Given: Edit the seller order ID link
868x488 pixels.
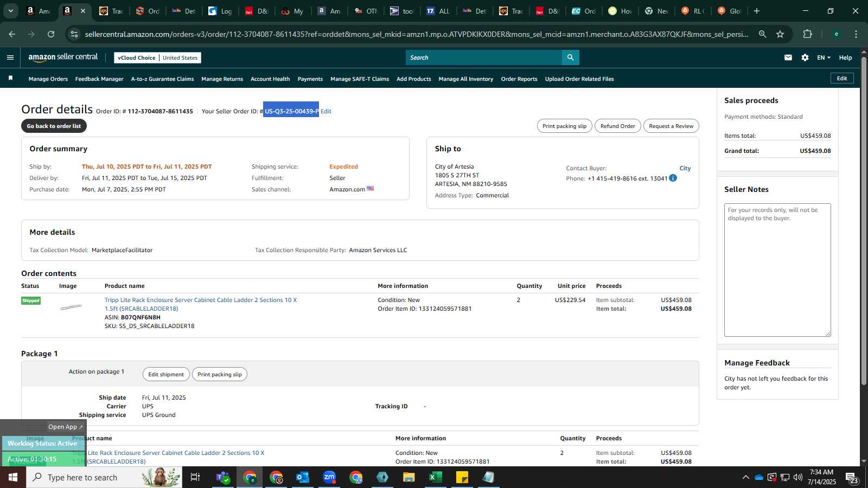Looking at the screenshot, I should 325,111.
